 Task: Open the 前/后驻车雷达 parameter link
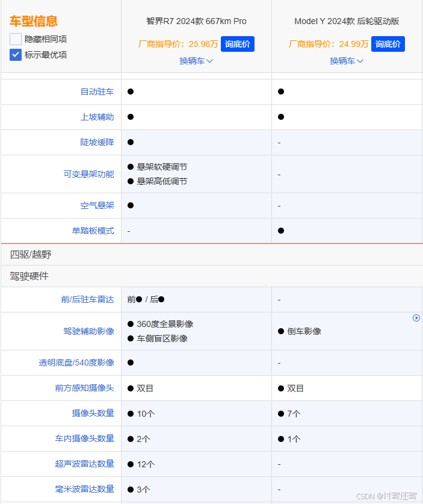(87, 300)
